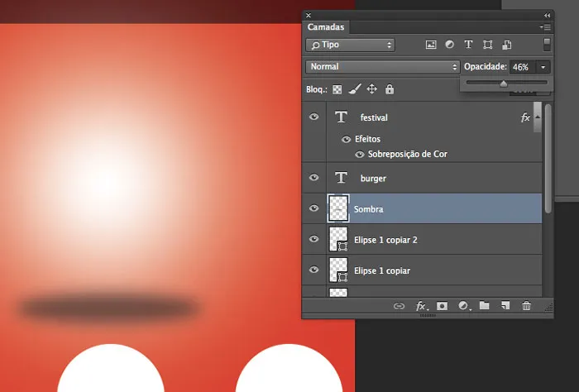Click the link layers chain icon
The image size is (579, 392).
(x=399, y=306)
